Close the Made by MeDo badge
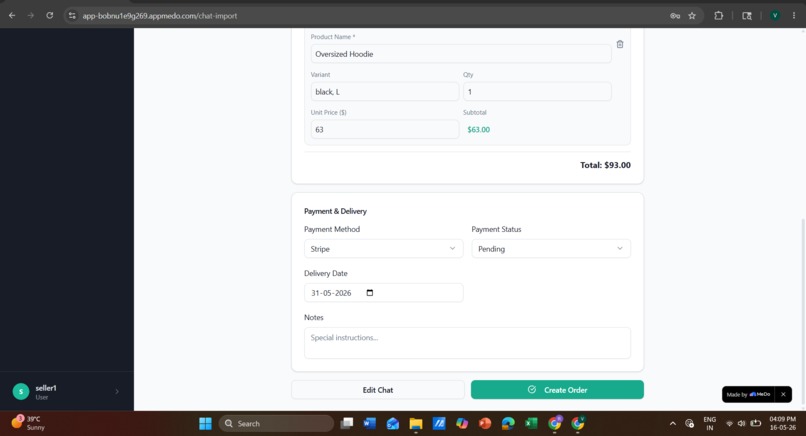This screenshot has height=436, width=806. [783, 394]
